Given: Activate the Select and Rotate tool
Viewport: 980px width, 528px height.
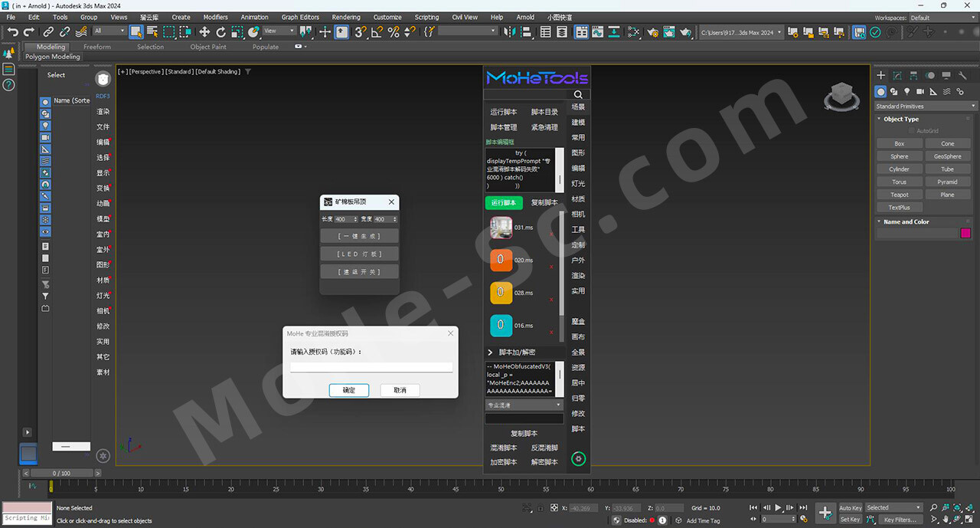Looking at the screenshot, I should 220,32.
